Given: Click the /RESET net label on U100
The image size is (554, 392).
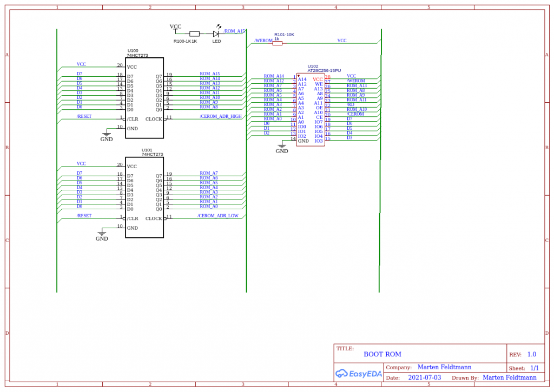Looking at the screenshot, I should coord(84,116).
